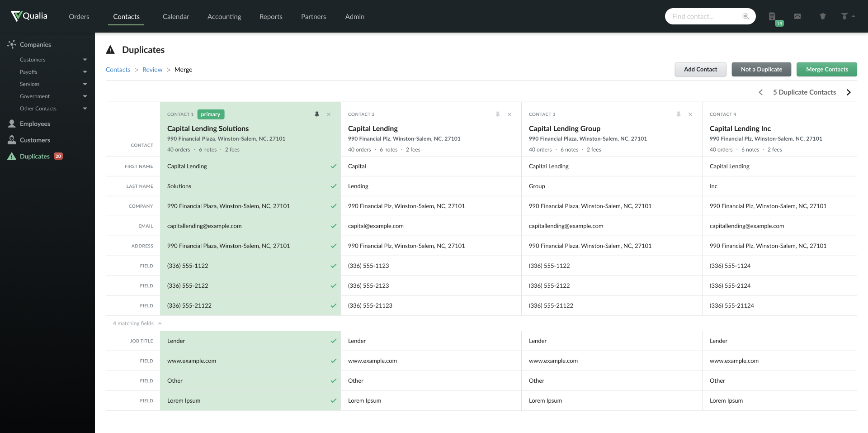Click the Employees person icon in sidebar
The height and width of the screenshot is (433, 868).
[x=12, y=124]
